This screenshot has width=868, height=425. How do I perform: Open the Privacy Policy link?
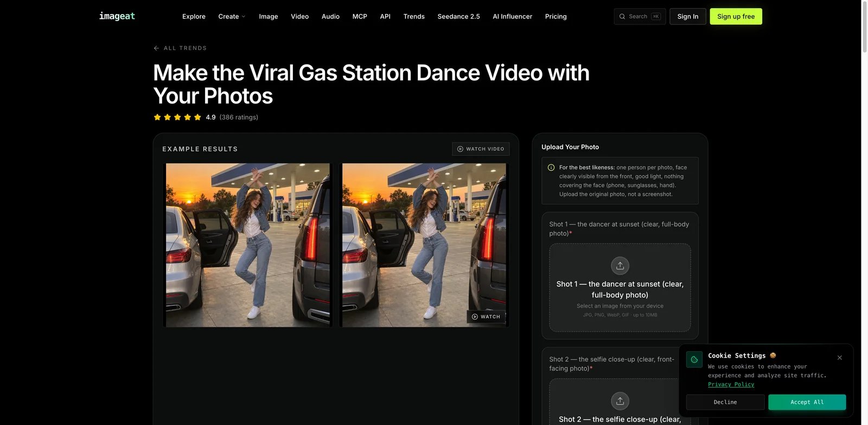731,384
